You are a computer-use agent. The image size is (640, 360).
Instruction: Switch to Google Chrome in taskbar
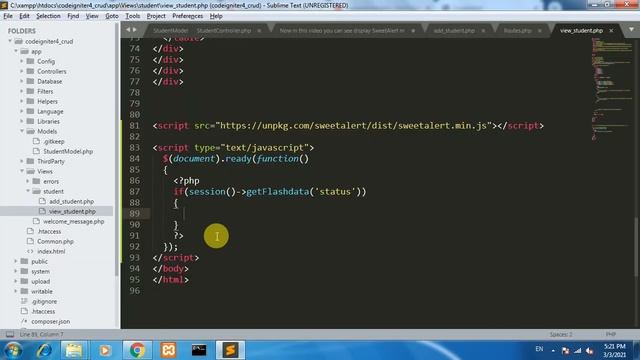coord(137,350)
